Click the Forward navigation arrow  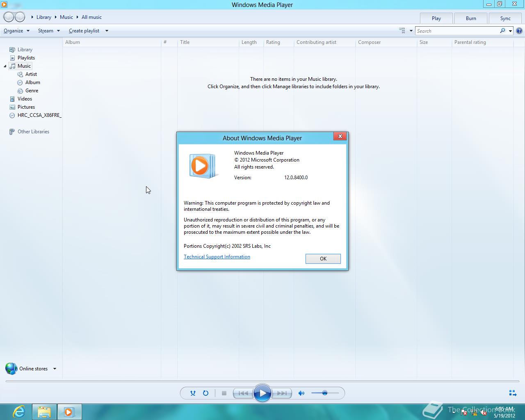point(20,17)
